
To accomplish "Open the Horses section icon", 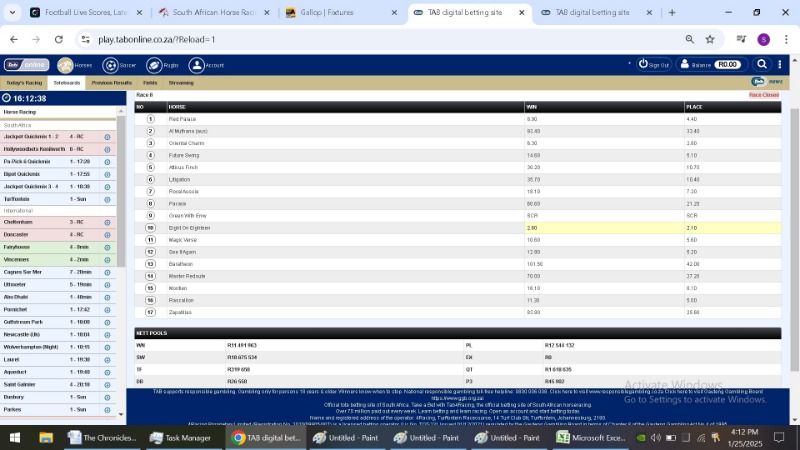I will (65, 65).
